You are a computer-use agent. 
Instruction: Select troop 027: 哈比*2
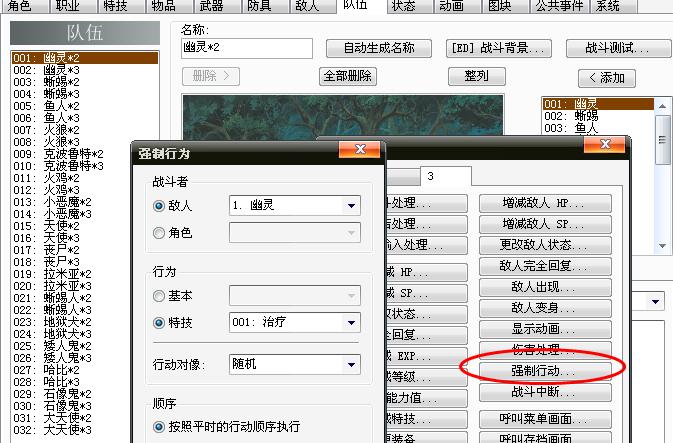[x=71, y=370]
